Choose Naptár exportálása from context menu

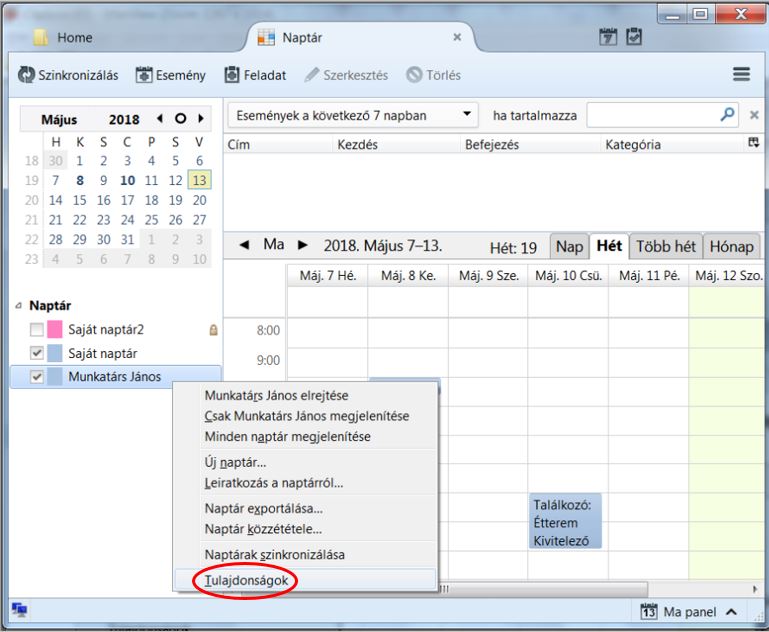pos(263,508)
